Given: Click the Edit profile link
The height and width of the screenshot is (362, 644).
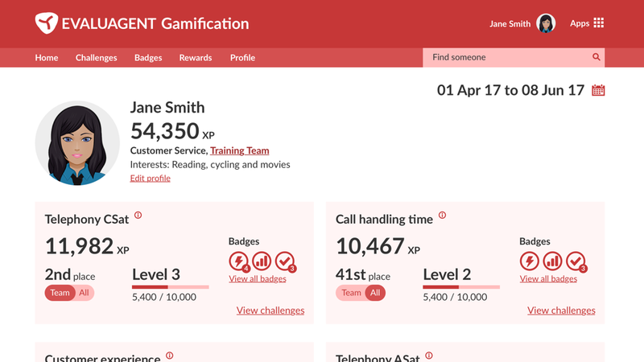Looking at the screenshot, I should pyautogui.click(x=151, y=178).
